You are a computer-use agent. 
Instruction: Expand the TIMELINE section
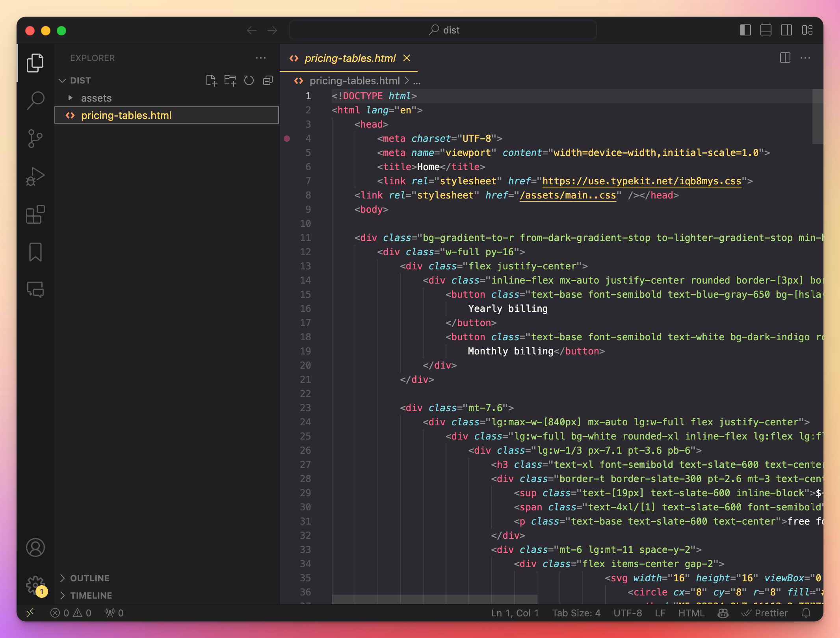pos(91,595)
